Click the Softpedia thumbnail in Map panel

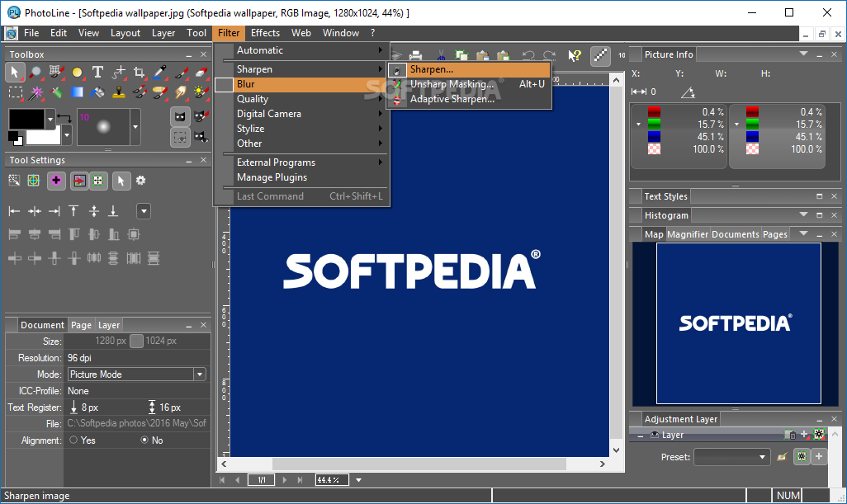[x=738, y=323]
